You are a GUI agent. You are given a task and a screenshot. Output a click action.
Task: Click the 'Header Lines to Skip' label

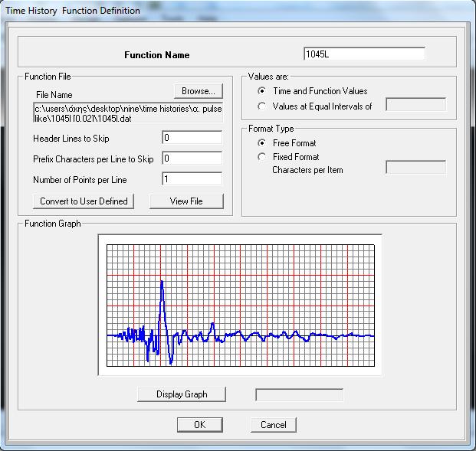71,139
